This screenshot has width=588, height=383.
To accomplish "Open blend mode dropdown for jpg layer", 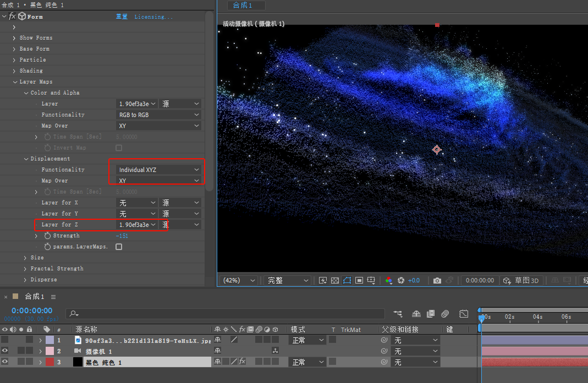I will [308, 340].
